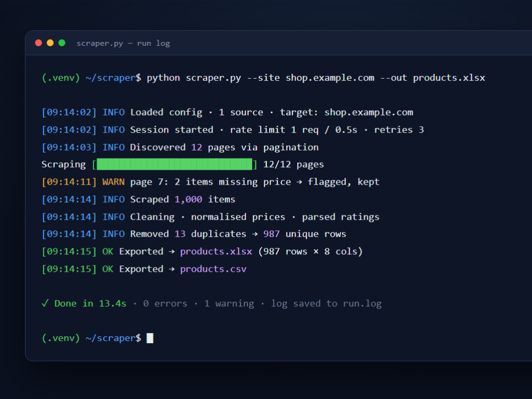The image size is (532, 399).
Task: Click the green scraping progress bar
Action: tap(174, 164)
